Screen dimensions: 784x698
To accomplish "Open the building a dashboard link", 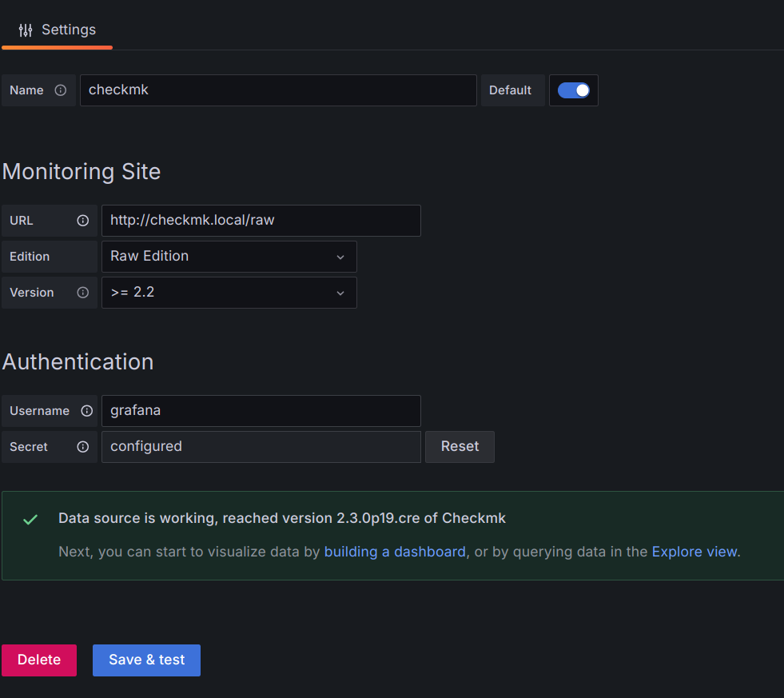I will 395,552.
